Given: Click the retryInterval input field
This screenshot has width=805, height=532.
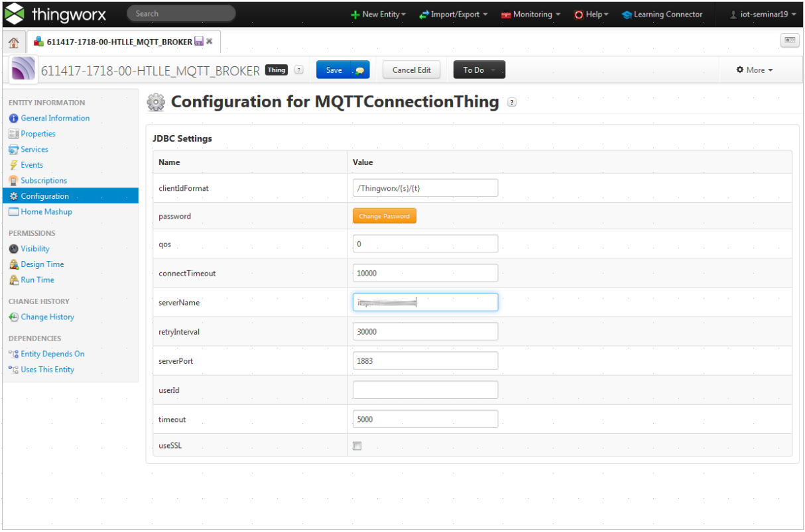Looking at the screenshot, I should point(425,331).
